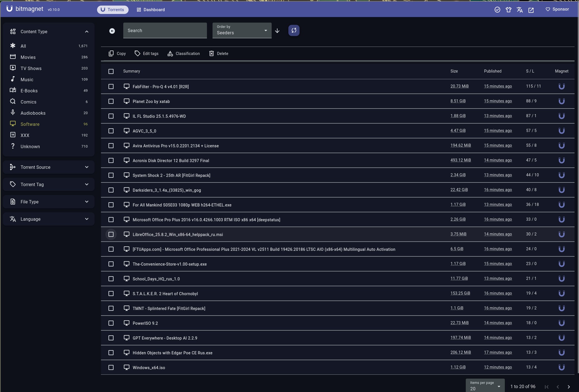Click the translate language icon in header
This screenshot has width=579, height=392.
point(519,10)
